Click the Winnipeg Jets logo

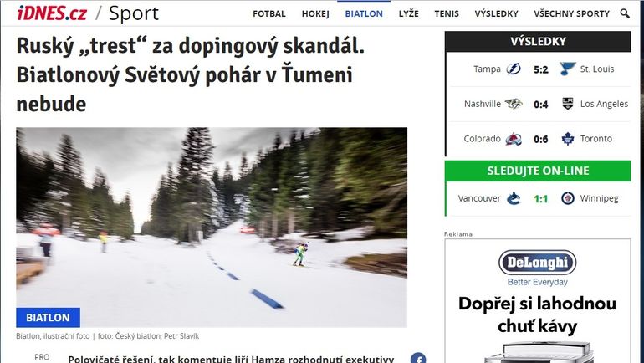[568, 198]
